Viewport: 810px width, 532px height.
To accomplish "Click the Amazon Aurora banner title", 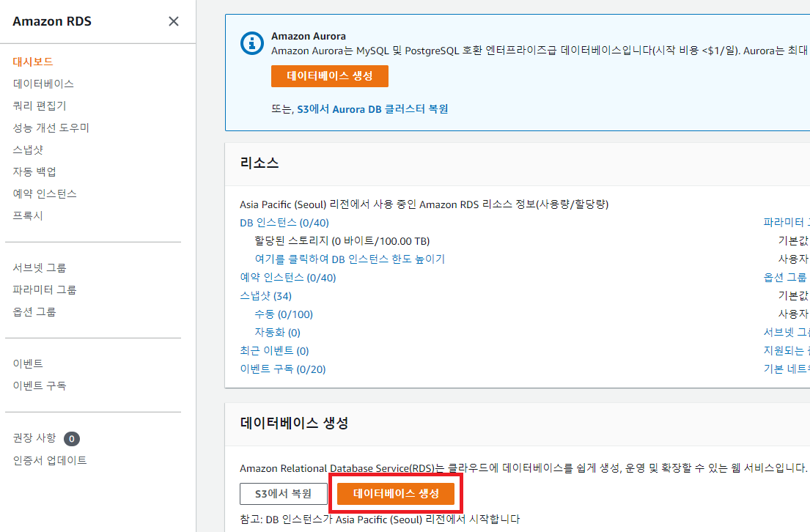I will pos(309,36).
